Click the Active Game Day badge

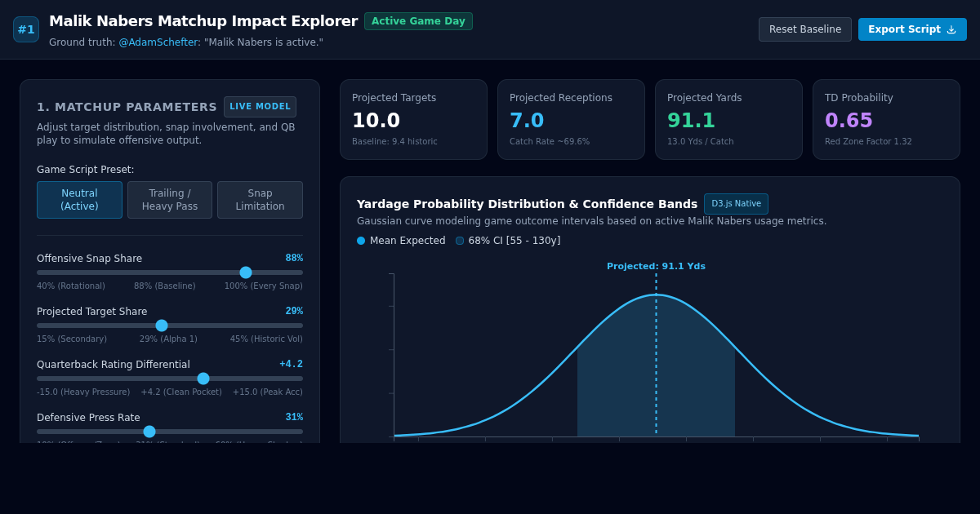418,21
